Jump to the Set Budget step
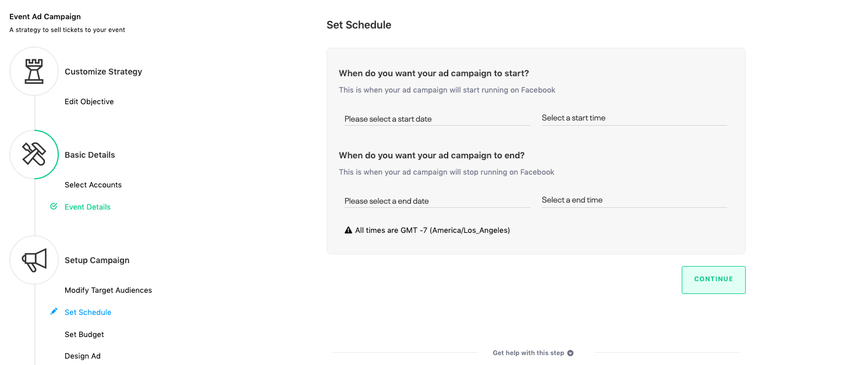The width and height of the screenshot is (868, 365). coord(84,335)
